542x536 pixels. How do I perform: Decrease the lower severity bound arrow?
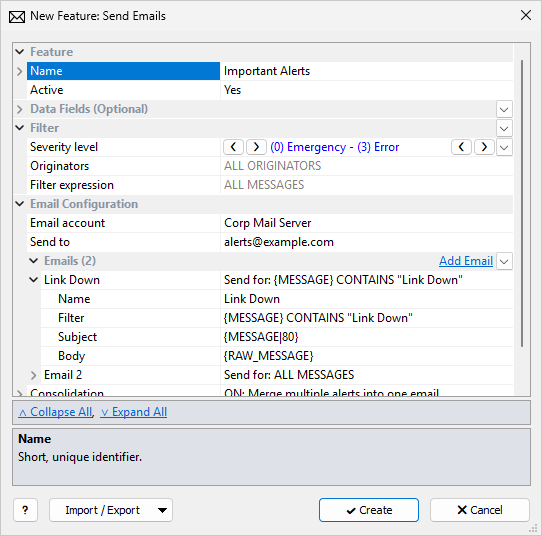pos(234,147)
